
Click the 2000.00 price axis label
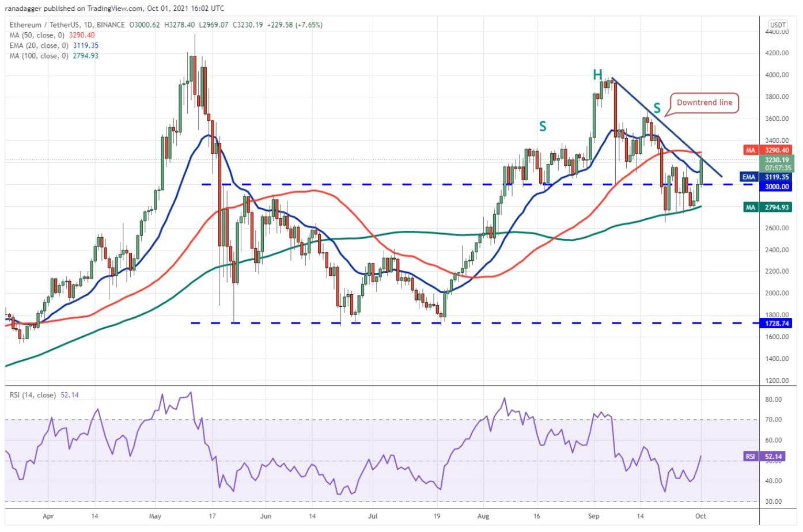(777, 293)
